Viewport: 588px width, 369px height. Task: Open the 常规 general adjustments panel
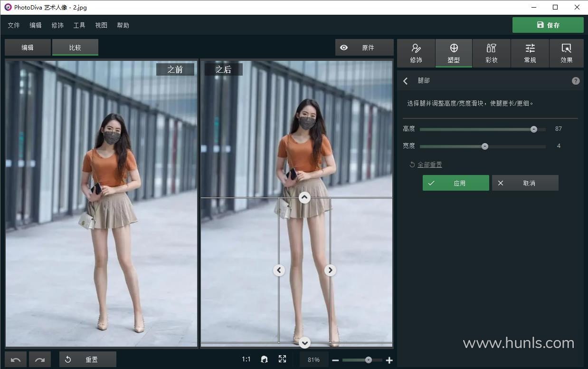[x=530, y=53]
